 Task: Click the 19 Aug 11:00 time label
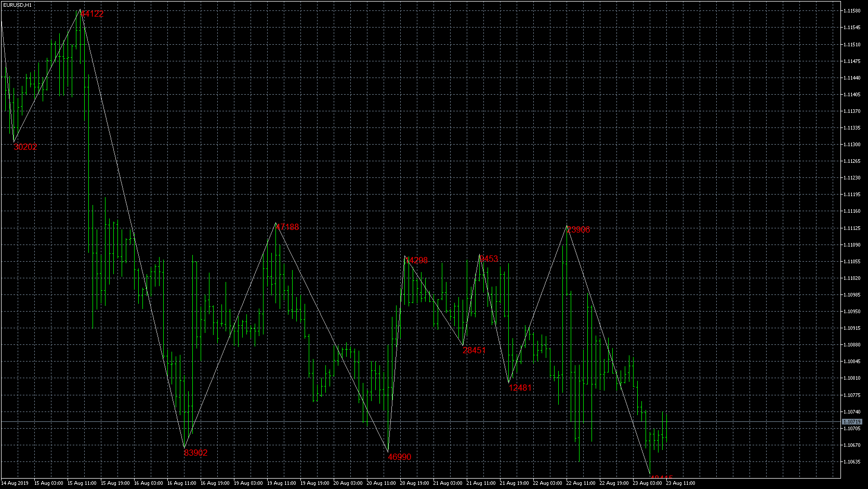pyautogui.click(x=282, y=483)
